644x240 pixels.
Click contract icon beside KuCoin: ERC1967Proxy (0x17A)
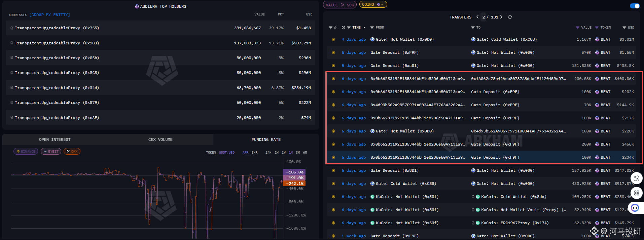click(x=473, y=223)
